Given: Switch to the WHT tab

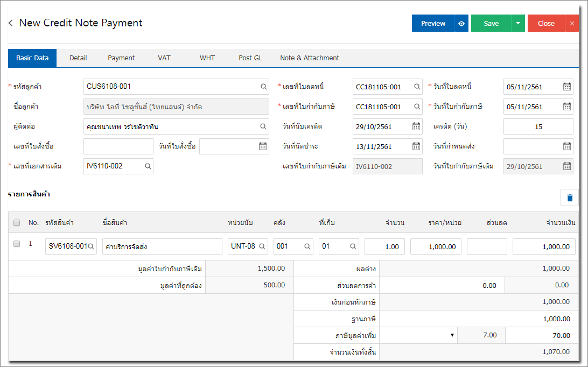Looking at the screenshot, I should point(207,58).
